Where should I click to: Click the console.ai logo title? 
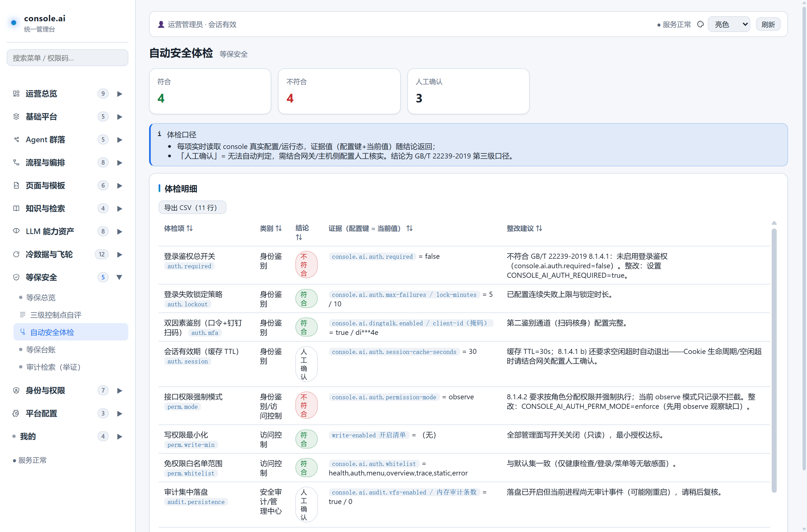click(45, 18)
